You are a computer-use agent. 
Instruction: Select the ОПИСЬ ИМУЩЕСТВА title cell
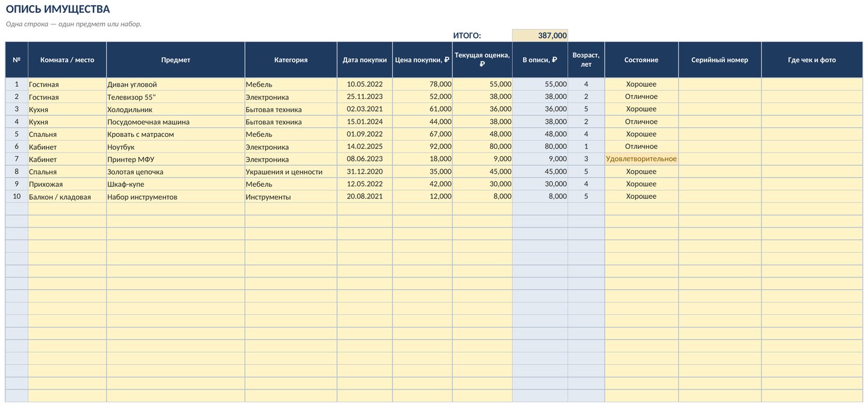(58, 9)
